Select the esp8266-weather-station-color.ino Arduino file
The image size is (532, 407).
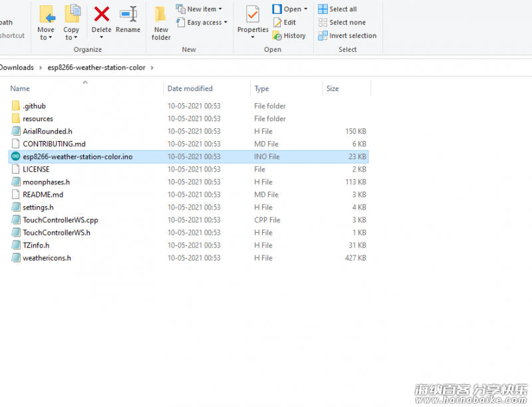click(x=77, y=156)
